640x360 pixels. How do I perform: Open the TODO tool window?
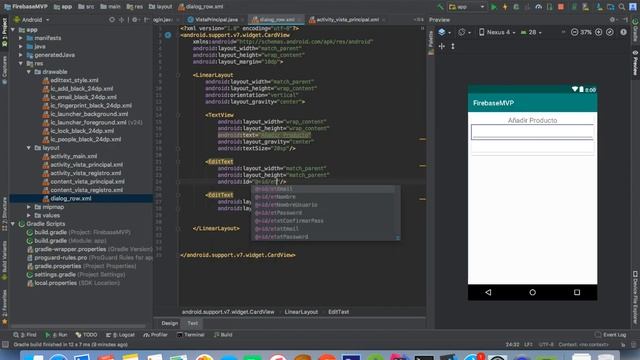coord(87,335)
